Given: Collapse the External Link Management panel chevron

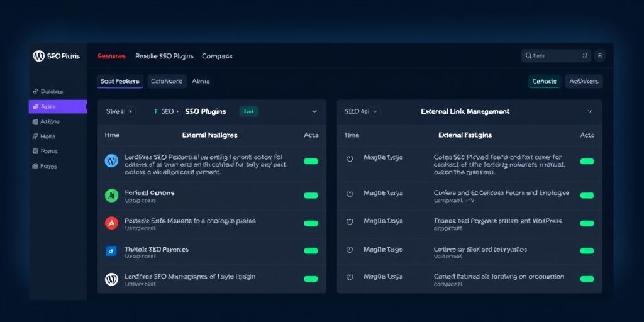Looking at the screenshot, I should tap(590, 111).
